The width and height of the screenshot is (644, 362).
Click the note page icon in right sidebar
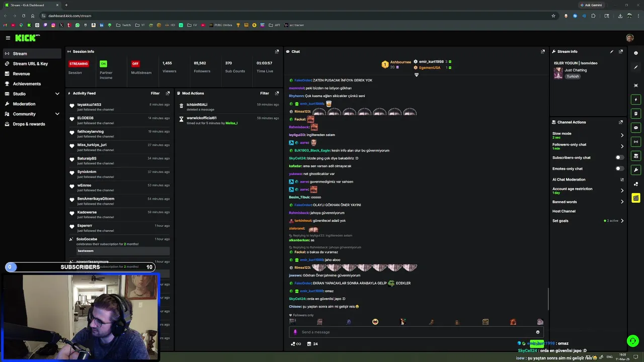[636, 114]
